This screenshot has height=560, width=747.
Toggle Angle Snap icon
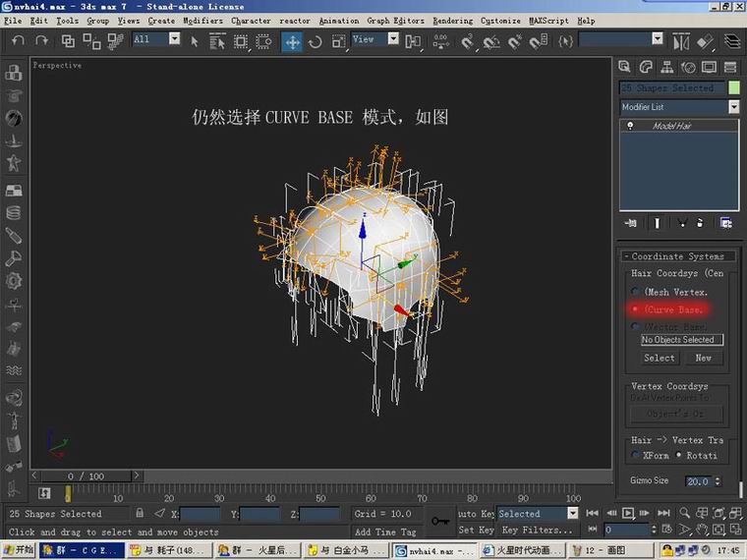tap(490, 42)
